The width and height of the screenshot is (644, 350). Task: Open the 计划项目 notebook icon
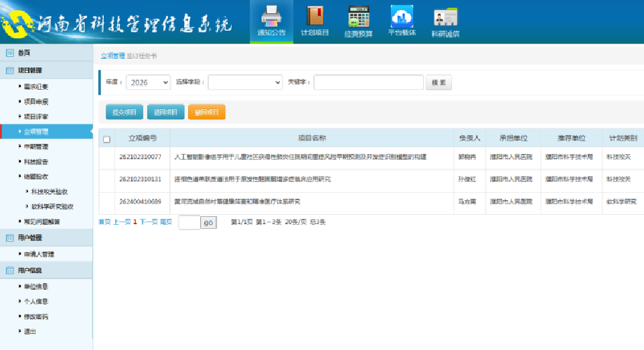click(315, 15)
